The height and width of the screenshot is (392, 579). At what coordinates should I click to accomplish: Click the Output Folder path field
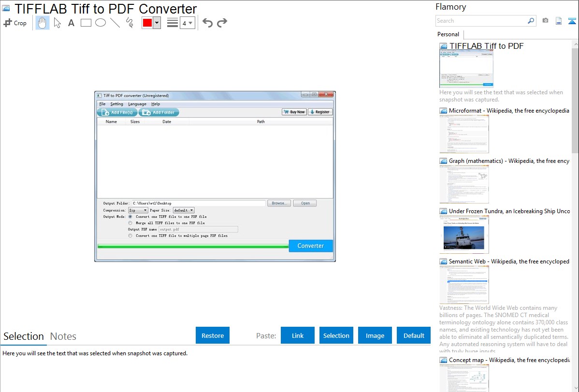pos(199,203)
